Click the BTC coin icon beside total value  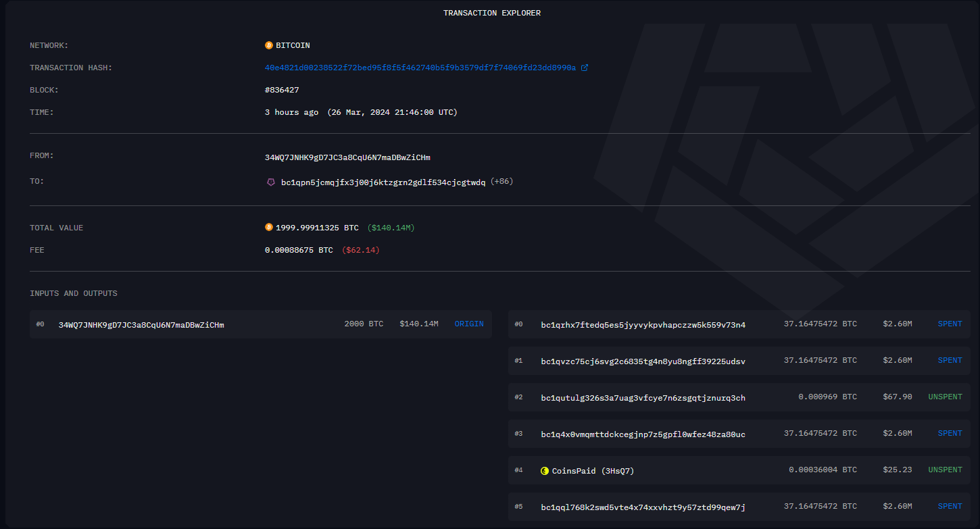269,228
